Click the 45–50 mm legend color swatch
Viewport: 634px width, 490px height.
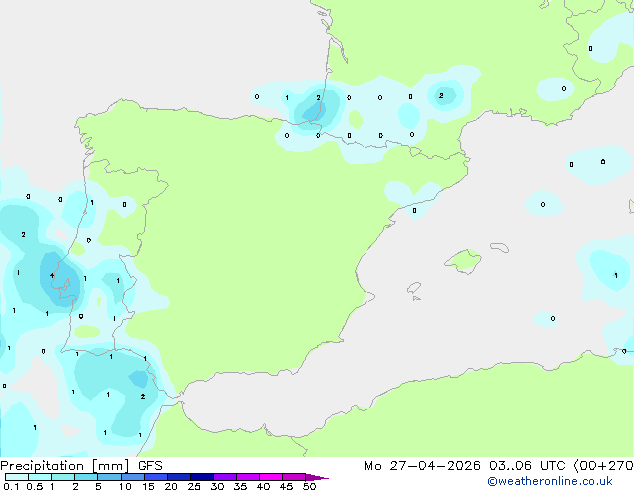coord(294,477)
